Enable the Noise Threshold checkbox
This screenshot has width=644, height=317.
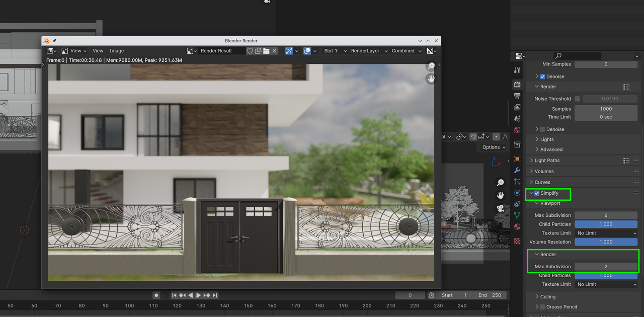click(x=577, y=99)
